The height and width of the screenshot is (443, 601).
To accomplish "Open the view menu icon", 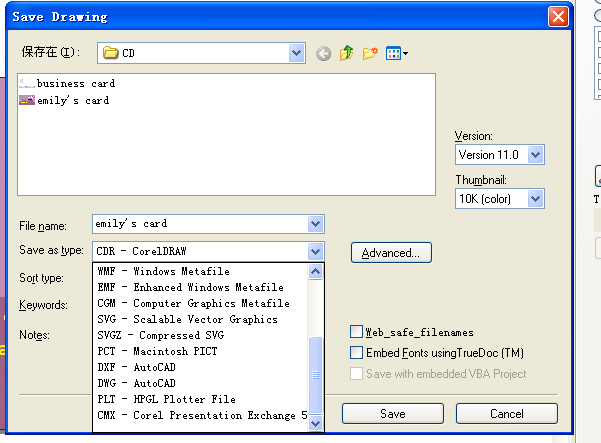I will pyautogui.click(x=396, y=53).
